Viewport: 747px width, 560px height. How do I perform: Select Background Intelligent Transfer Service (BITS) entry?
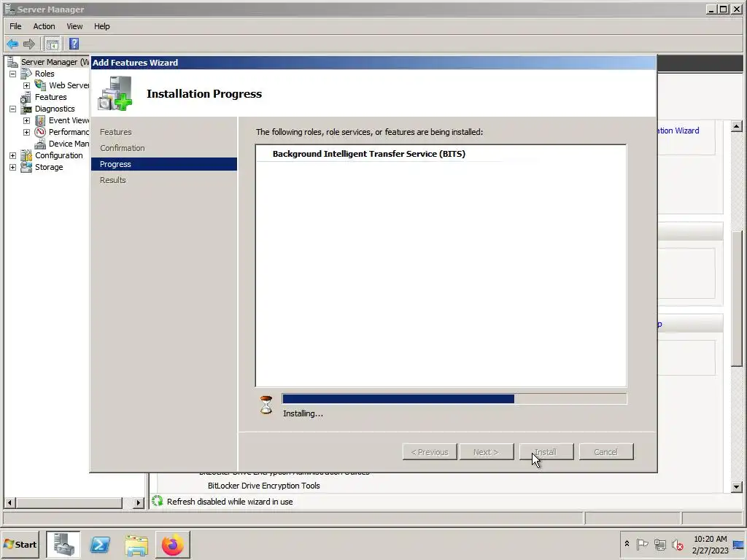(x=368, y=154)
